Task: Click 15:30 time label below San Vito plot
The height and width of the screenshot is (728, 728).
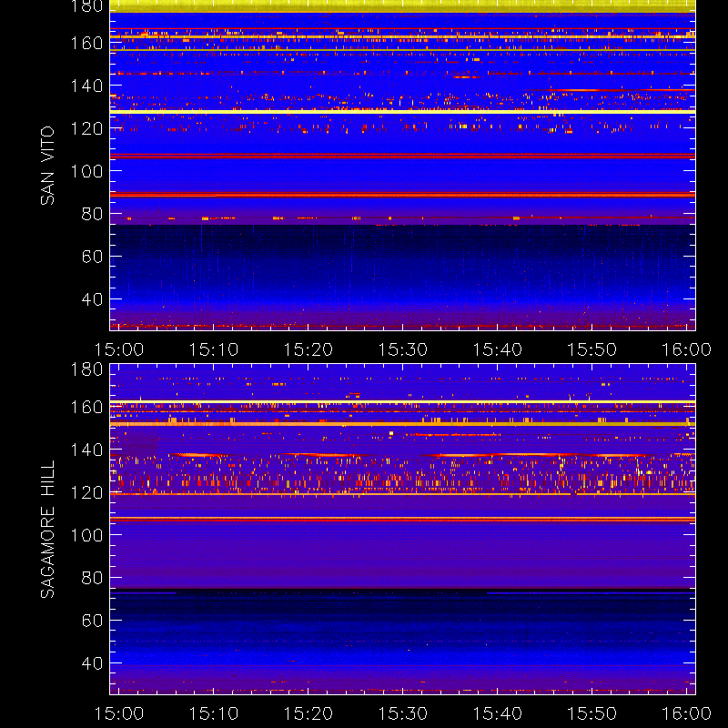Action: [402, 349]
